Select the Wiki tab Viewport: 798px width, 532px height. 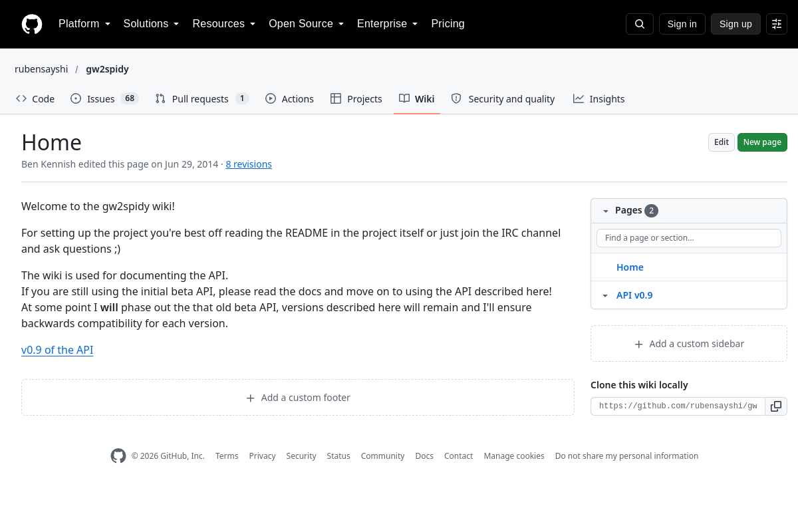[417, 99]
